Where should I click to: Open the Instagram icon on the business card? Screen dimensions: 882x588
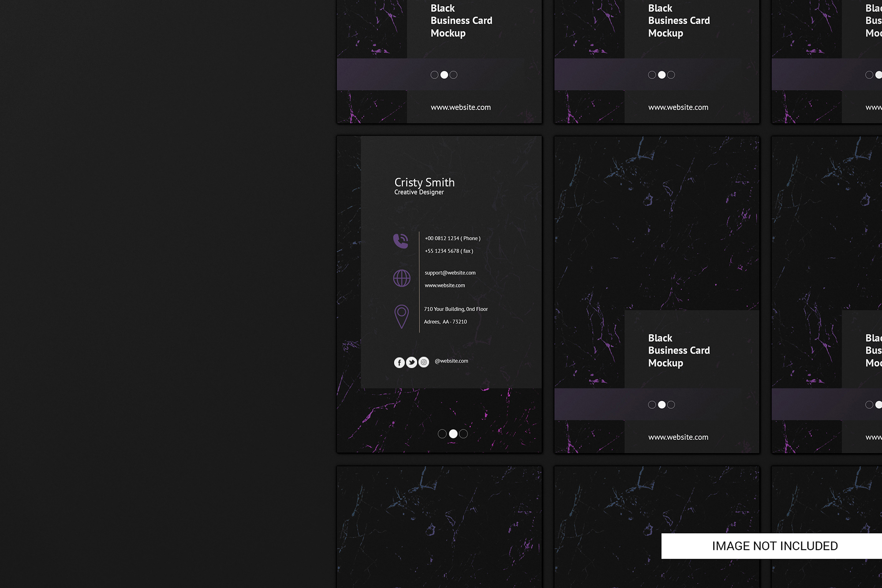point(424,362)
